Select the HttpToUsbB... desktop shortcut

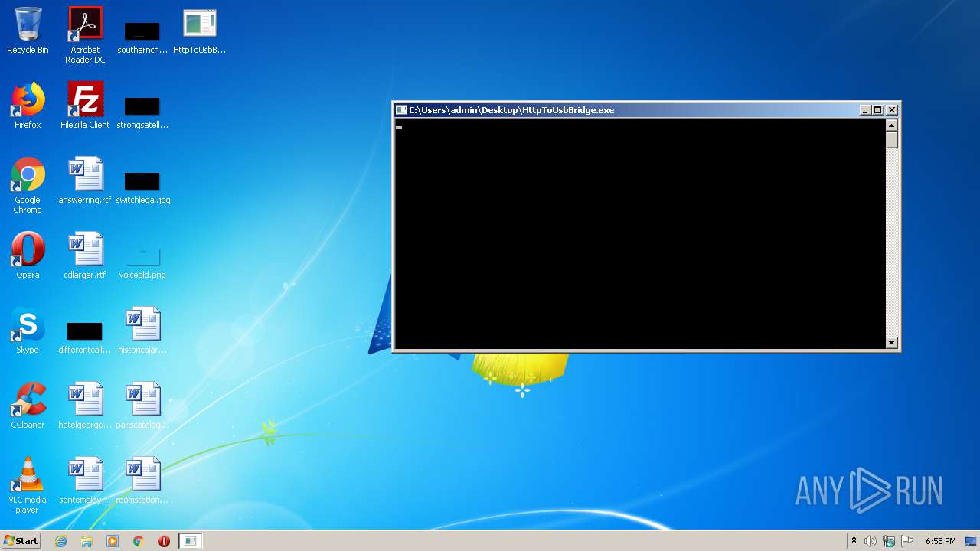pos(199,31)
